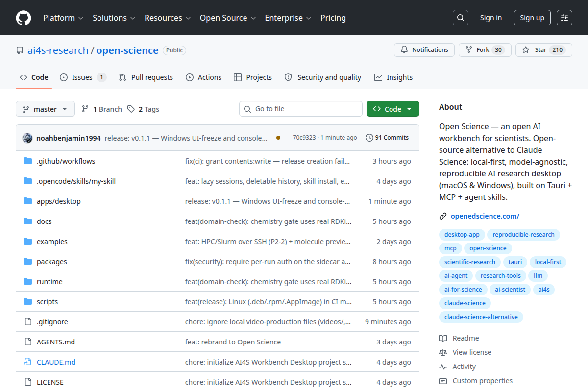Switch to the Security and quality tab

[x=323, y=77]
